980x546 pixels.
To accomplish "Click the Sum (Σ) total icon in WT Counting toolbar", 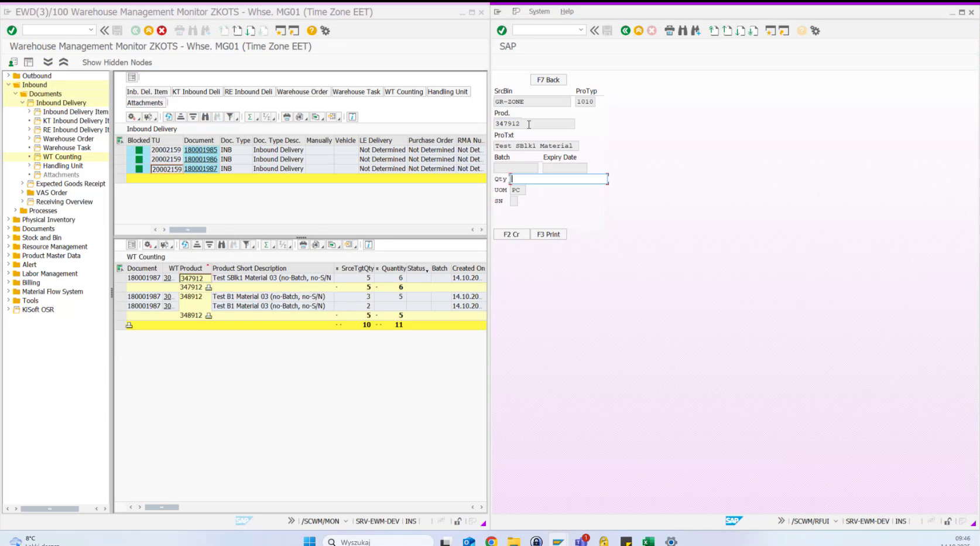I will coord(266,245).
